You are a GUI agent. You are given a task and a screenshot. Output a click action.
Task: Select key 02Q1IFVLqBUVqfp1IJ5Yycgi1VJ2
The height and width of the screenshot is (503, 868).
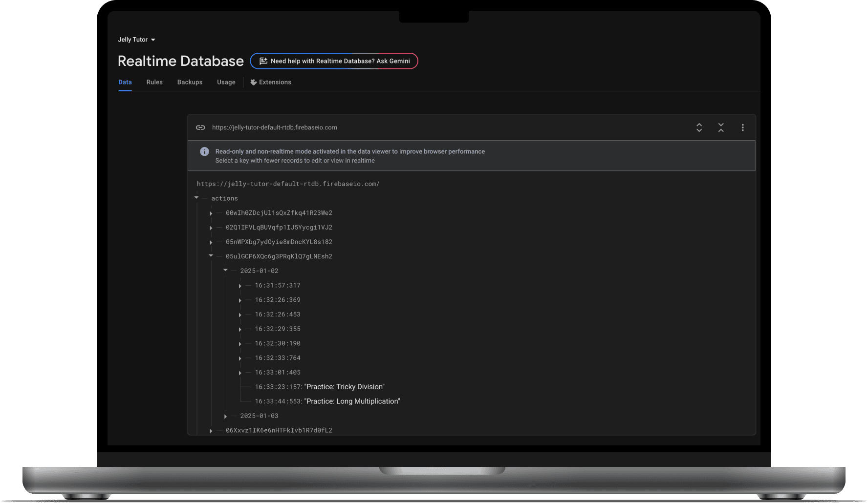point(279,228)
